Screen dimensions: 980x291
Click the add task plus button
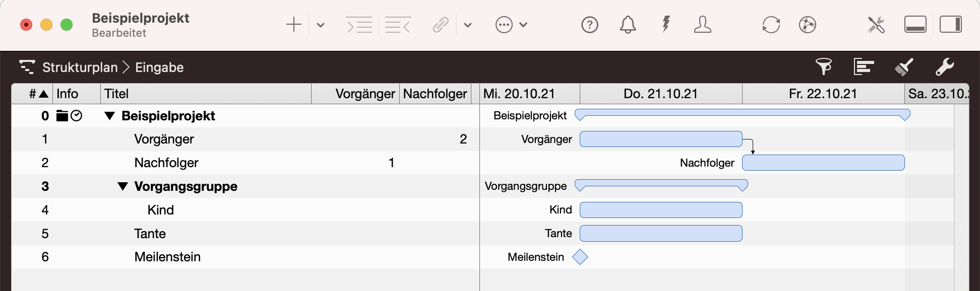pyautogui.click(x=294, y=24)
